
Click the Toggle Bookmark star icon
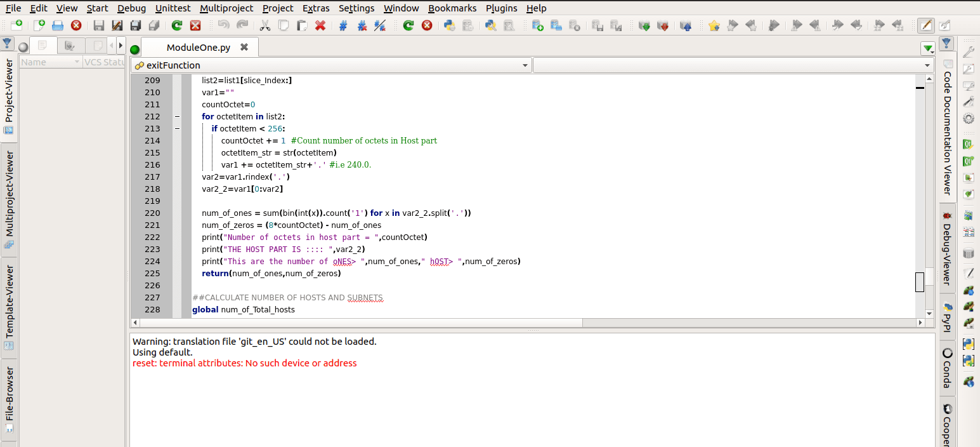(714, 25)
